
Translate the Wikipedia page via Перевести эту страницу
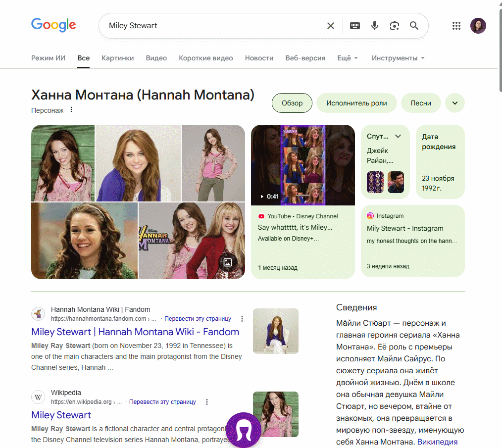[162, 402]
